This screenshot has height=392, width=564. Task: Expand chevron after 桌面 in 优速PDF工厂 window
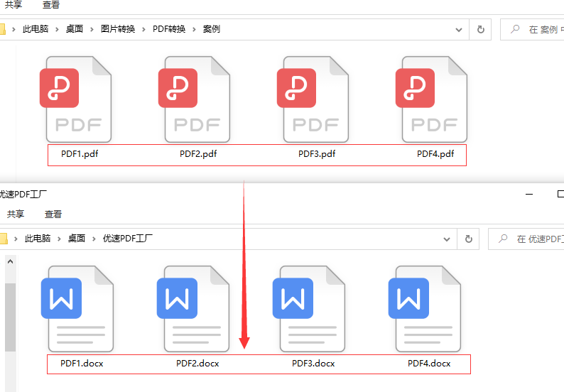(94, 239)
